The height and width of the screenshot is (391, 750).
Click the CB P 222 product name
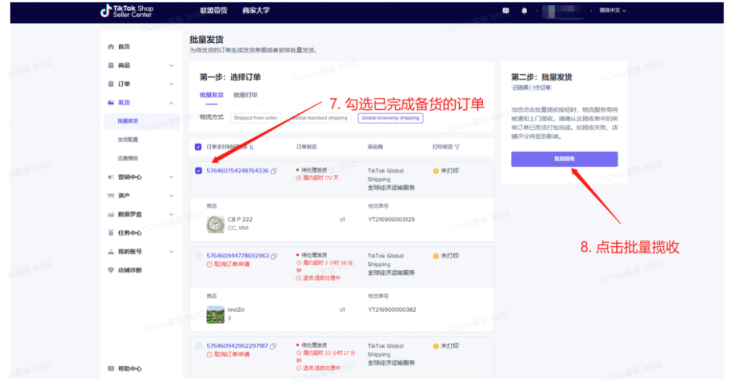(240, 220)
